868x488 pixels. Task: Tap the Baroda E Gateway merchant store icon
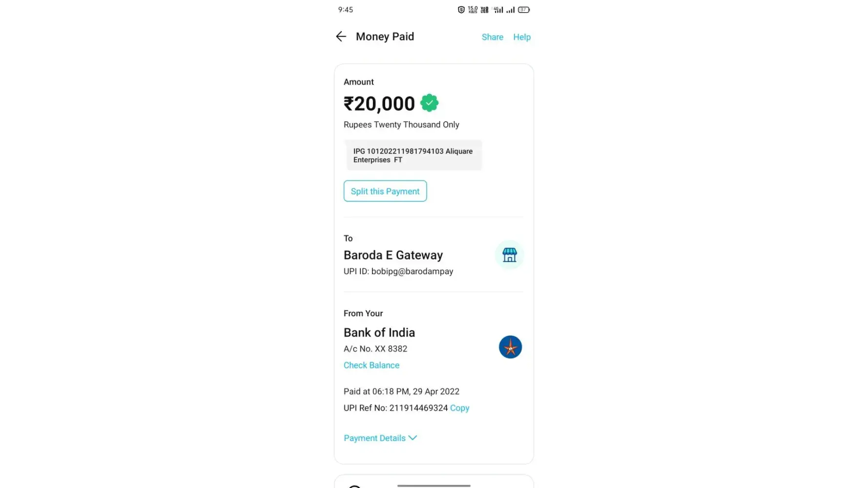pyautogui.click(x=509, y=255)
